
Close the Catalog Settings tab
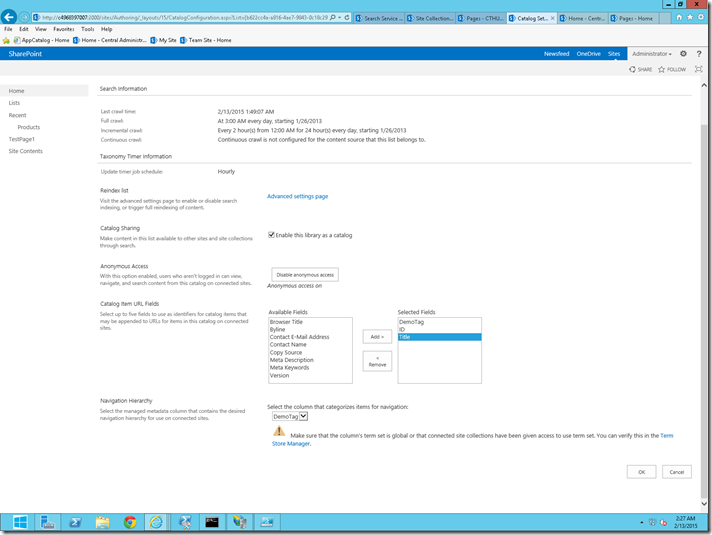[x=552, y=18]
